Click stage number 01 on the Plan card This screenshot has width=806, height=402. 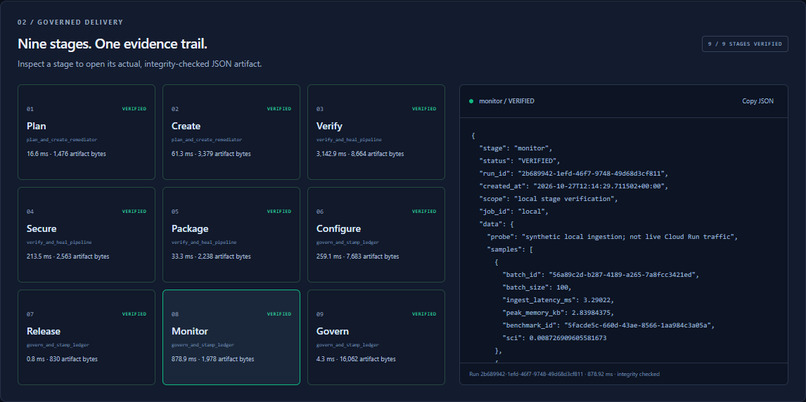(x=30, y=109)
